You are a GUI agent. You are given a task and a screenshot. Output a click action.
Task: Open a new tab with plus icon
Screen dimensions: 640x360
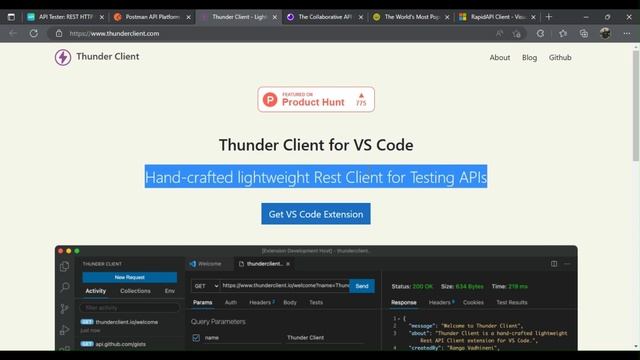coord(549,17)
